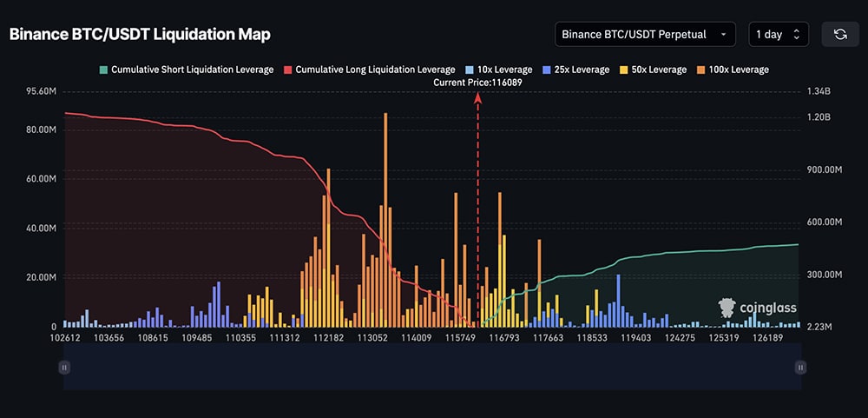This screenshot has height=418, width=868.
Task: Click the left range slider handle
Action: (x=63, y=368)
